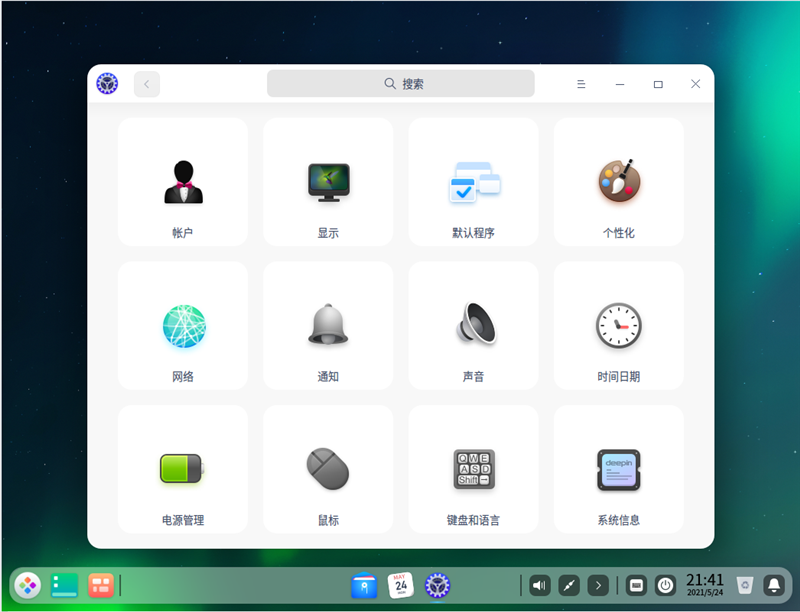This screenshot has width=800, height=612.
Task: Open 个性化 personalization settings
Action: (x=618, y=183)
